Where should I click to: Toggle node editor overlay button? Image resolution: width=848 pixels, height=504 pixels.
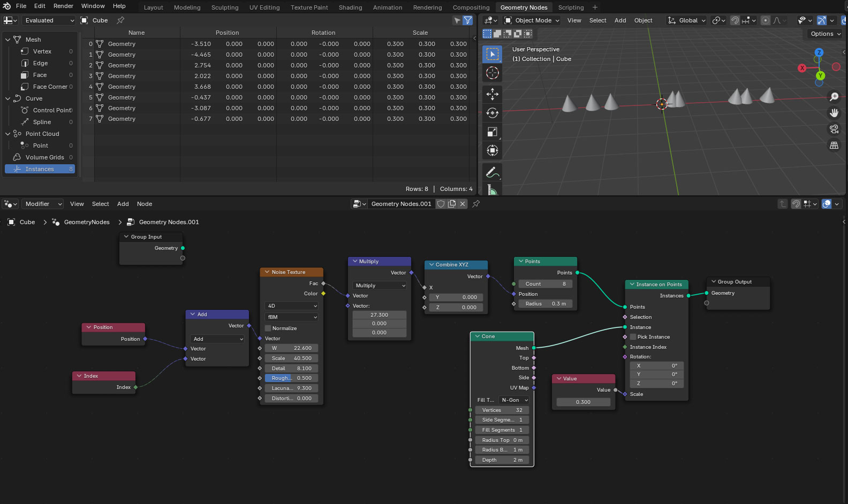827,204
